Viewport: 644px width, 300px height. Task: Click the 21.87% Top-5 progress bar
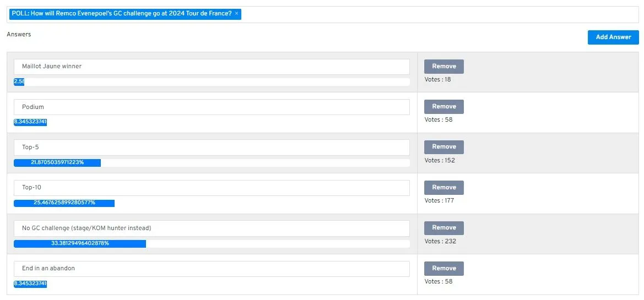coord(57,162)
